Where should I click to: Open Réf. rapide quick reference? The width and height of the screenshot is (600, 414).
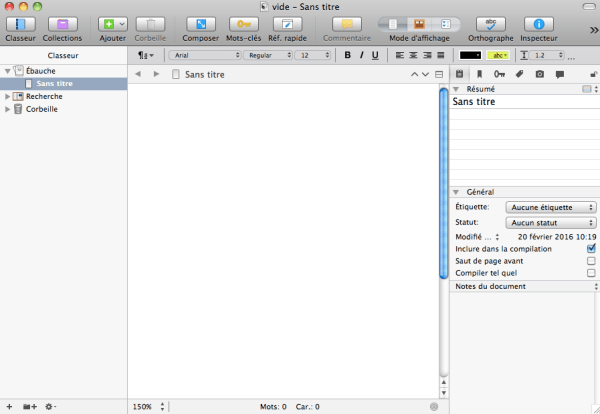pos(287,23)
